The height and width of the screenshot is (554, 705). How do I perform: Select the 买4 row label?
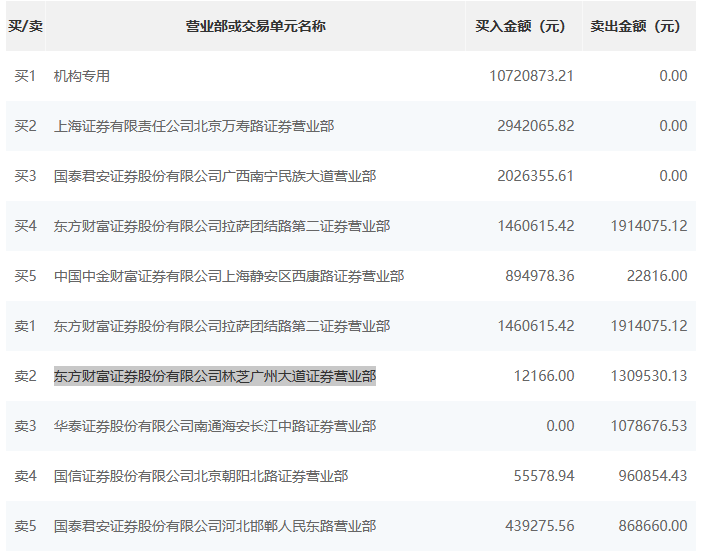pos(25,226)
